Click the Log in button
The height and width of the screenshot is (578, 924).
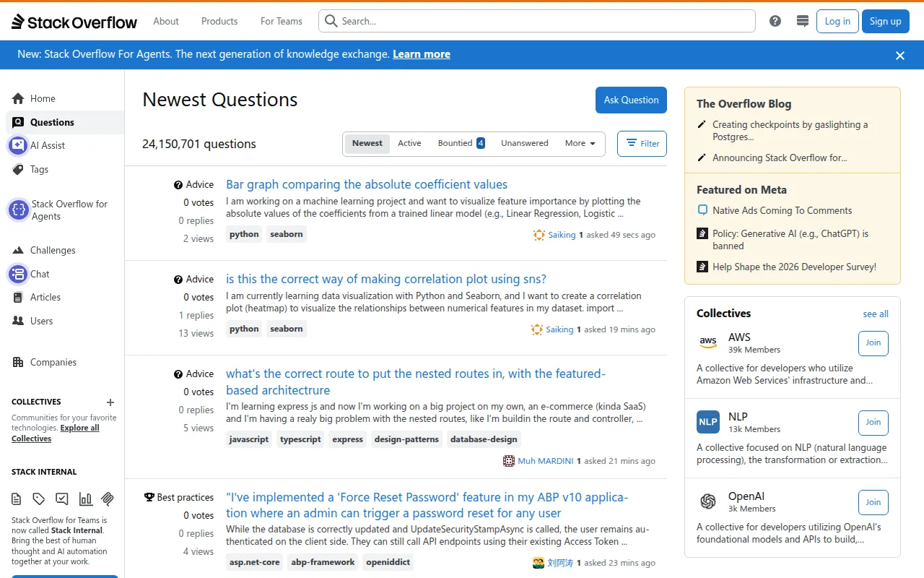pyautogui.click(x=837, y=21)
